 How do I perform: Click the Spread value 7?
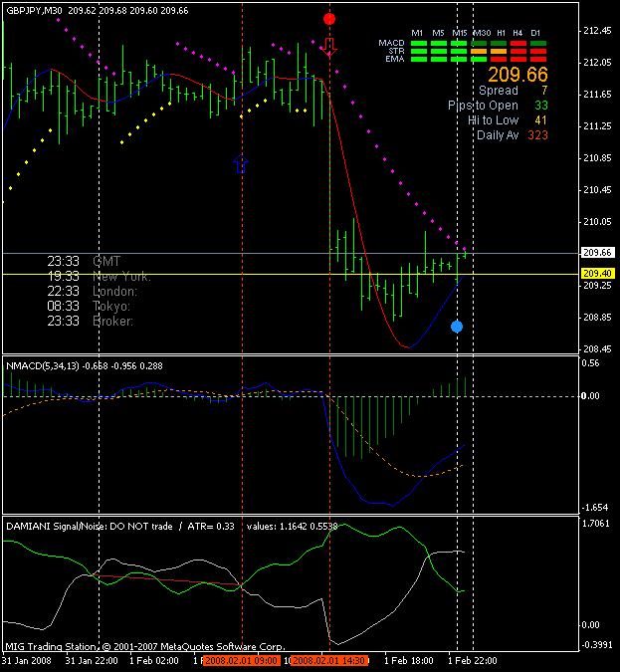click(543, 91)
